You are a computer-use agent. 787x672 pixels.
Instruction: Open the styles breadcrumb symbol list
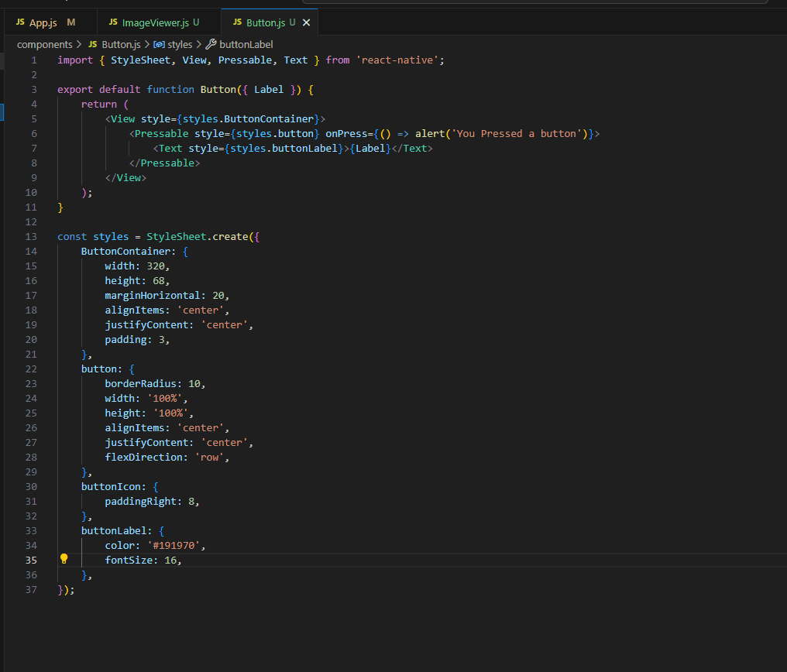click(180, 45)
